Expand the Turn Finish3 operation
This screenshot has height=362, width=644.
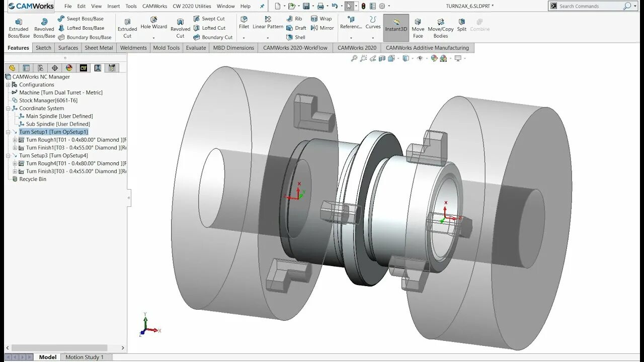[15, 171]
